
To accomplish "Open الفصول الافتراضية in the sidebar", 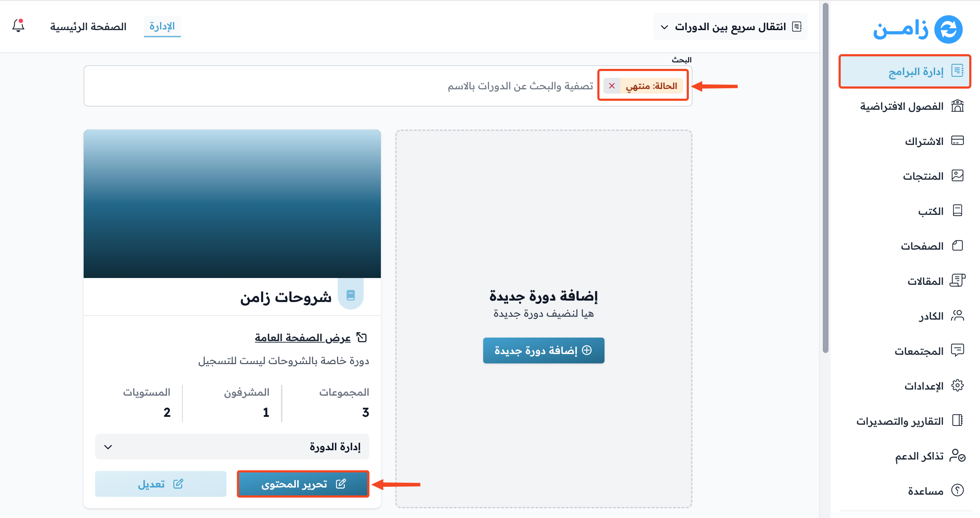I will click(911, 106).
